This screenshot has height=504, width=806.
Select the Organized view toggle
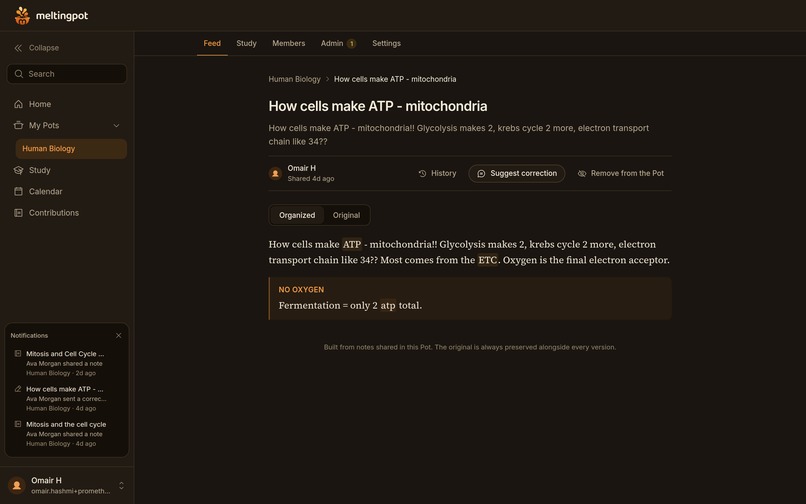coord(297,215)
